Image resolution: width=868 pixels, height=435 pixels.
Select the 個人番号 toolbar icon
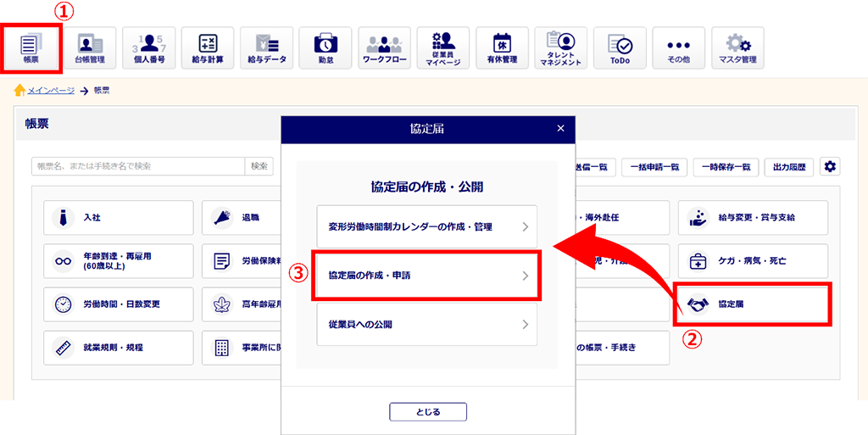[148, 49]
